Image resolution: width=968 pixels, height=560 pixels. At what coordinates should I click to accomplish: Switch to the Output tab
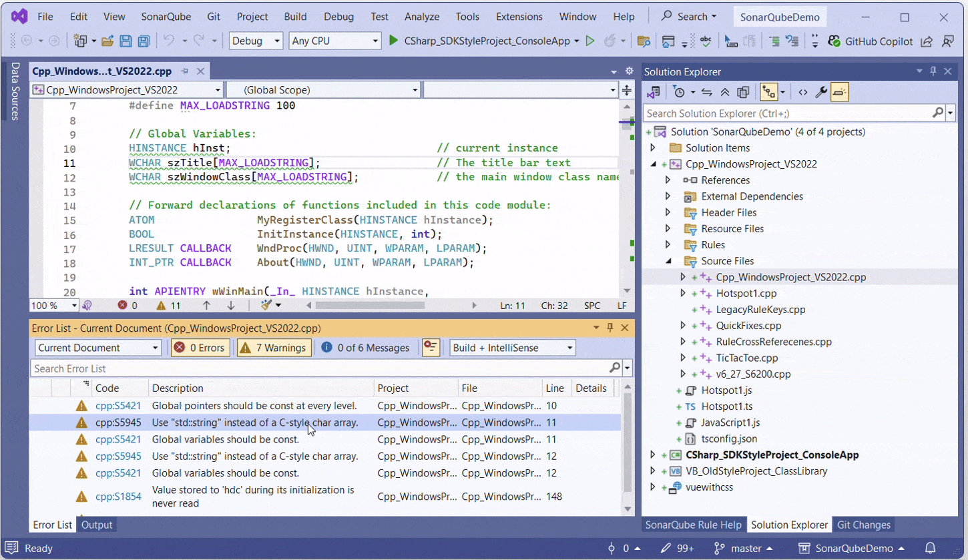point(97,525)
